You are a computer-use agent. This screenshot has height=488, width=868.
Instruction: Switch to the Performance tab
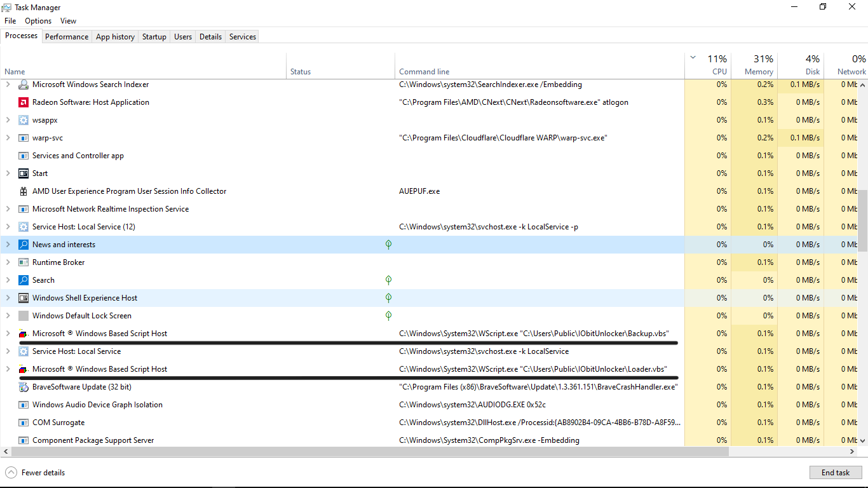67,36
